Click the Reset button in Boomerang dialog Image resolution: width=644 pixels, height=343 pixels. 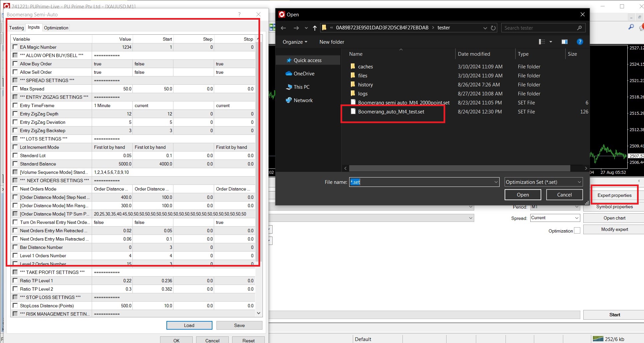coord(248,340)
